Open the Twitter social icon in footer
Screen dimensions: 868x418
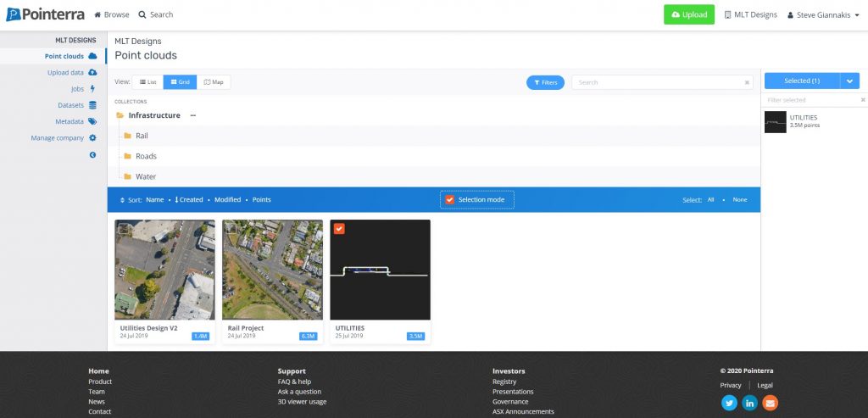pos(729,403)
